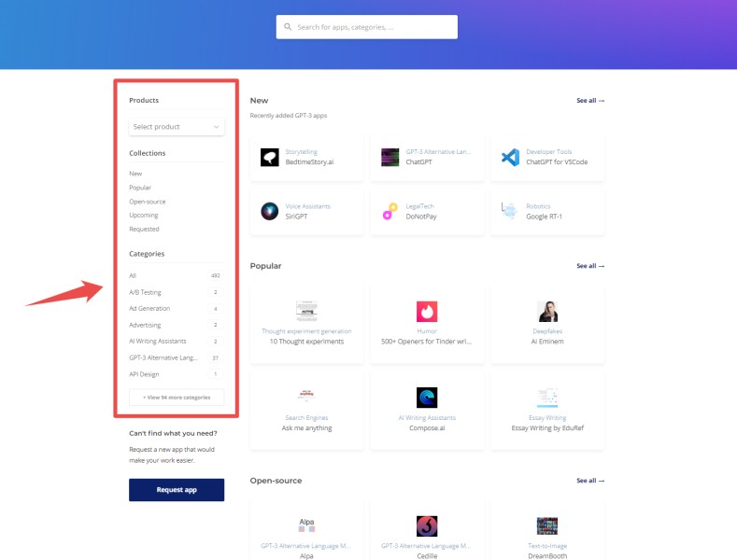Viewport: 737px width, 560px height.
Task: Open the New collection link
Action: click(135, 174)
